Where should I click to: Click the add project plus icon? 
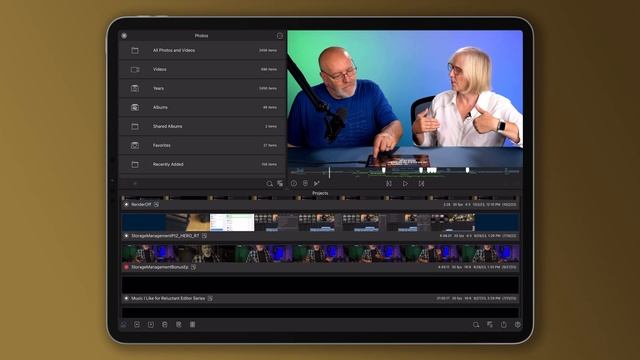[x=151, y=324]
